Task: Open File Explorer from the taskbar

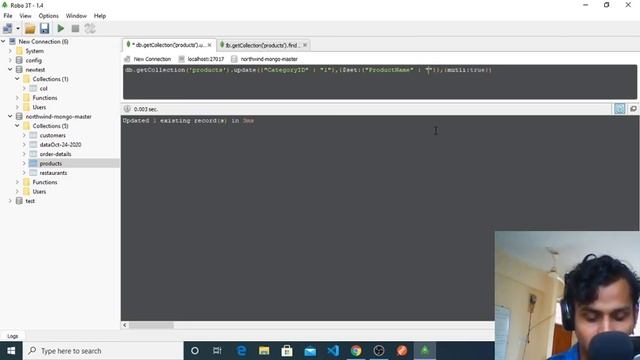Action: click(264, 351)
